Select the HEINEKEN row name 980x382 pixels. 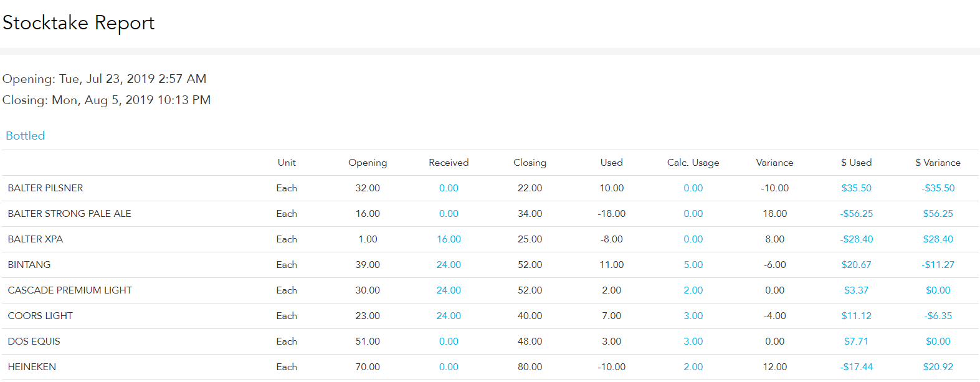pos(32,367)
